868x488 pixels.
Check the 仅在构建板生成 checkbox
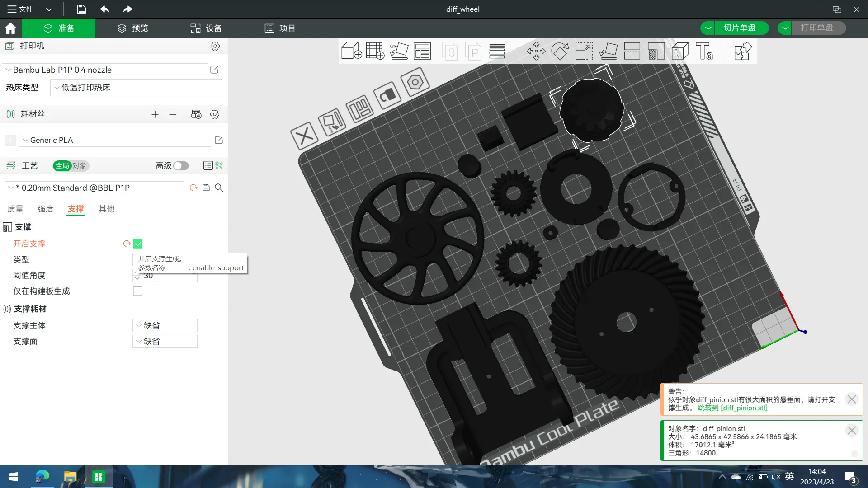click(x=138, y=291)
